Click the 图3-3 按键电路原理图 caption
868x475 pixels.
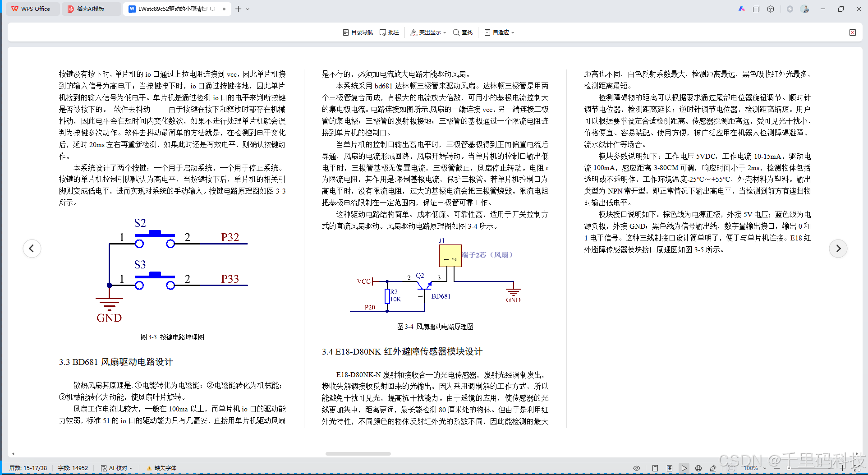click(x=172, y=337)
